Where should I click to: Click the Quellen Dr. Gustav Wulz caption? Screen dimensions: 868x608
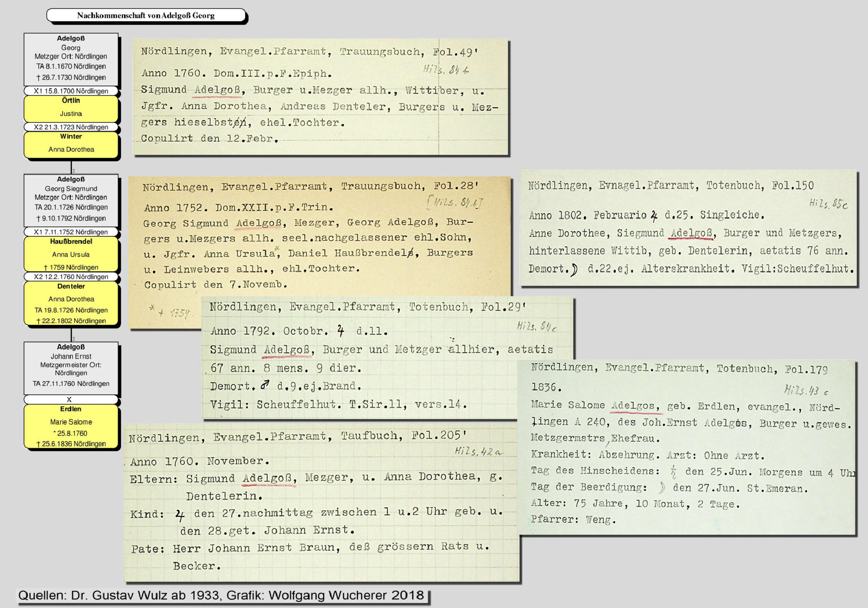point(221,595)
